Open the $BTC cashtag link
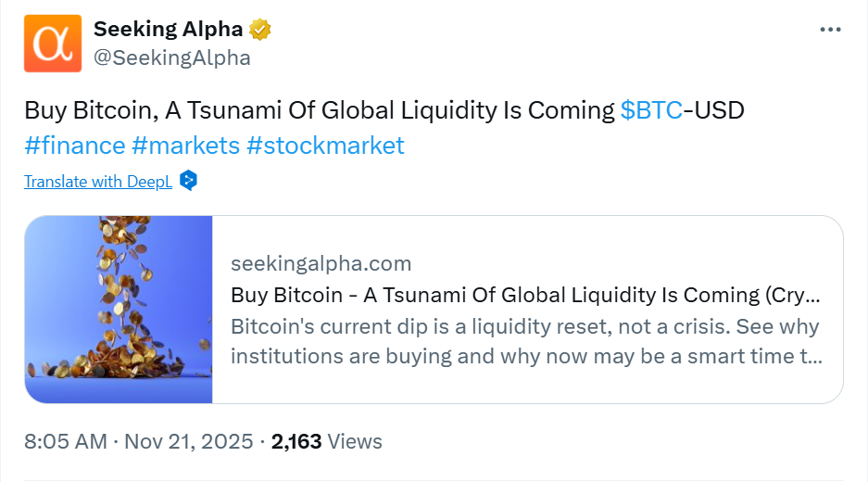Screen dimensions: 868x482 tap(651, 111)
